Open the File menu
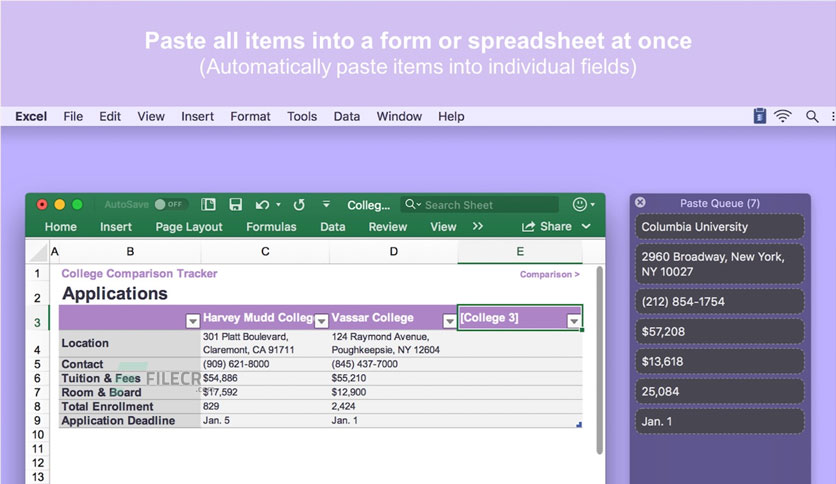The height and width of the screenshot is (484, 836). pos(73,116)
